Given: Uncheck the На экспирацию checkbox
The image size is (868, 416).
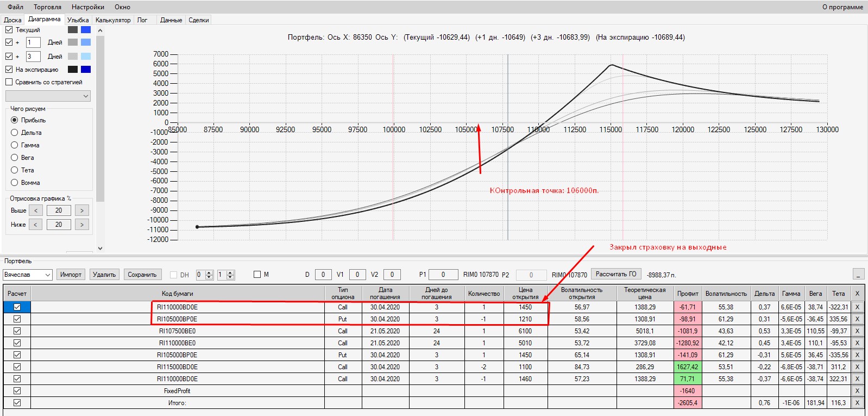Looking at the screenshot, I should [x=9, y=70].
